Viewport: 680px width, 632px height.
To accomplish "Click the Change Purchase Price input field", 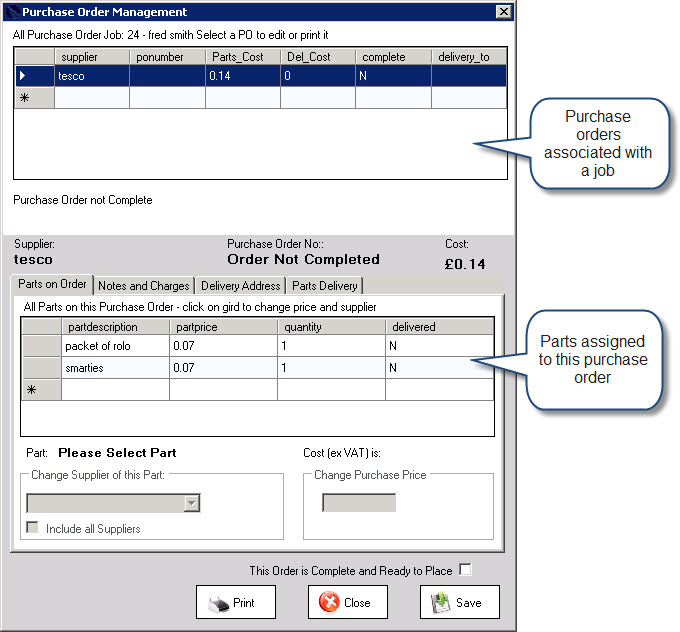I will [x=359, y=503].
